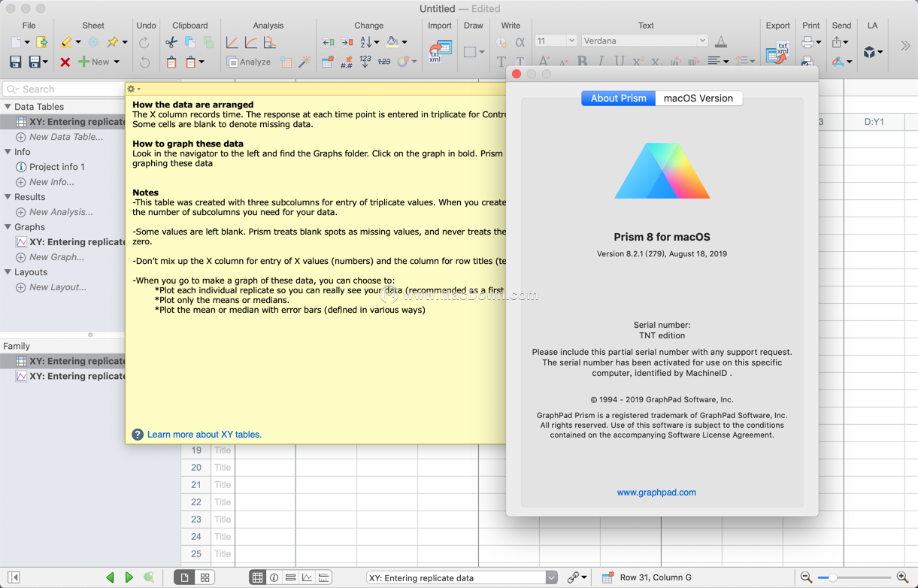The width and height of the screenshot is (918, 588).
Task: Click the toggle navigator panel icon
Action: tap(14, 577)
